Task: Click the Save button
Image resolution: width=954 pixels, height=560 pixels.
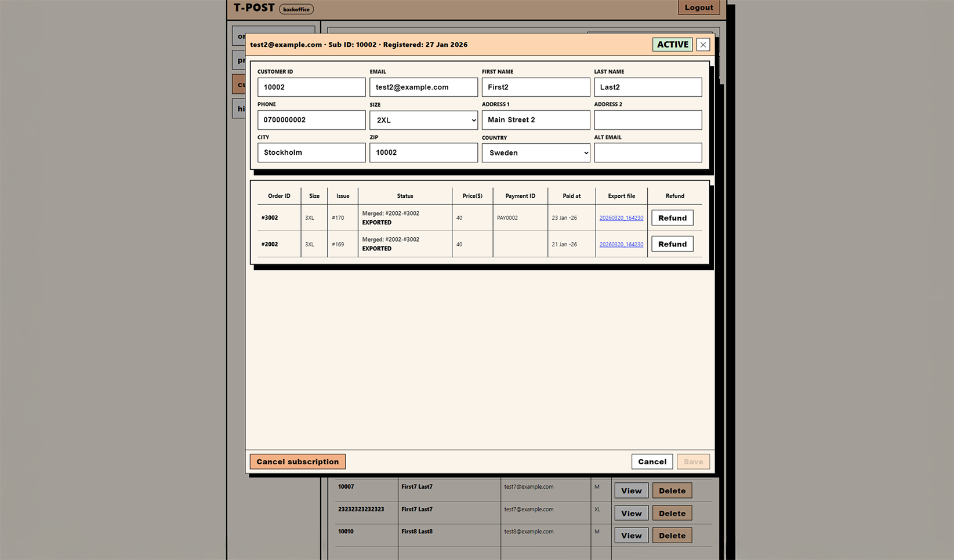Action: tap(693, 461)
